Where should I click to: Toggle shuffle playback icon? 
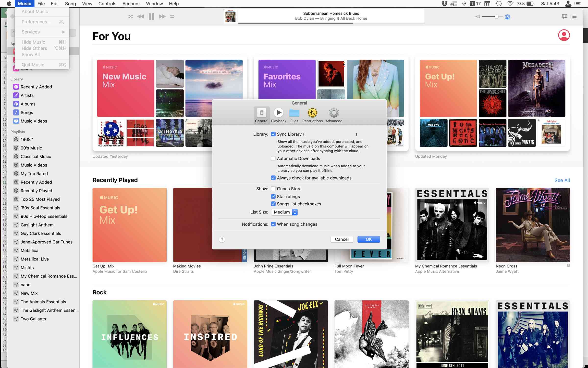(x=131, y=16)
